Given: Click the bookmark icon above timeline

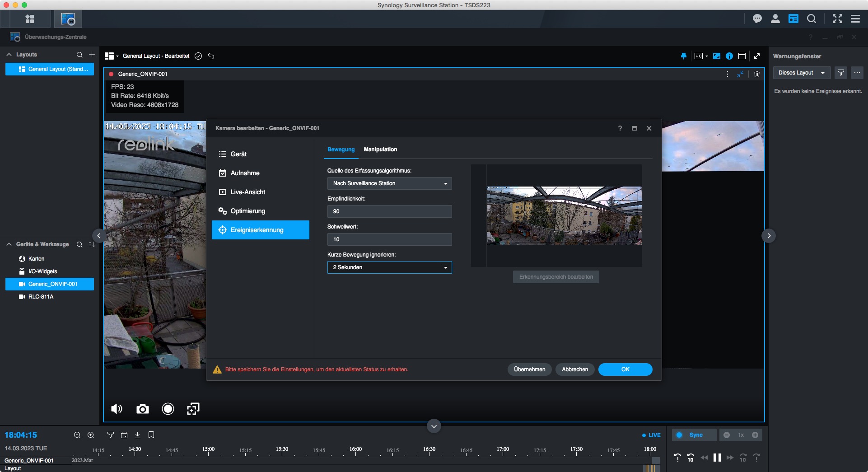Looking at the screenshot, I should pyautogui.click(x=151, y=435).
